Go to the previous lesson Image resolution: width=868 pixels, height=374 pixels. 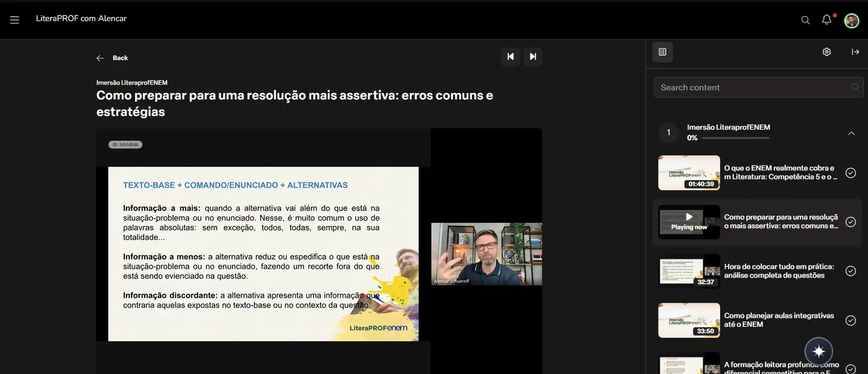(510, 57)
